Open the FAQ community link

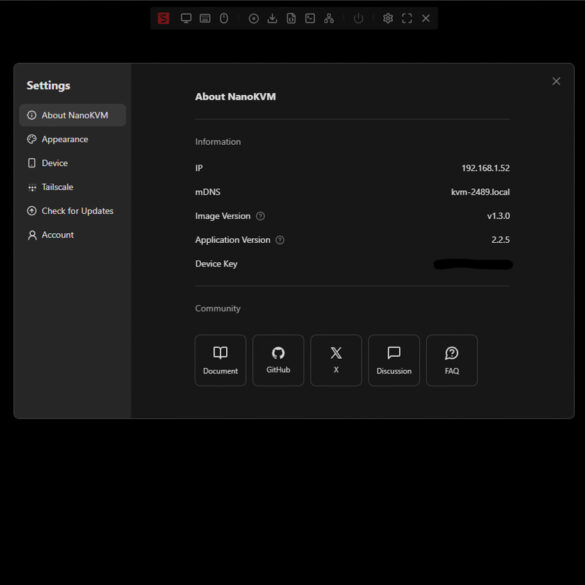(x=451, y=360)
